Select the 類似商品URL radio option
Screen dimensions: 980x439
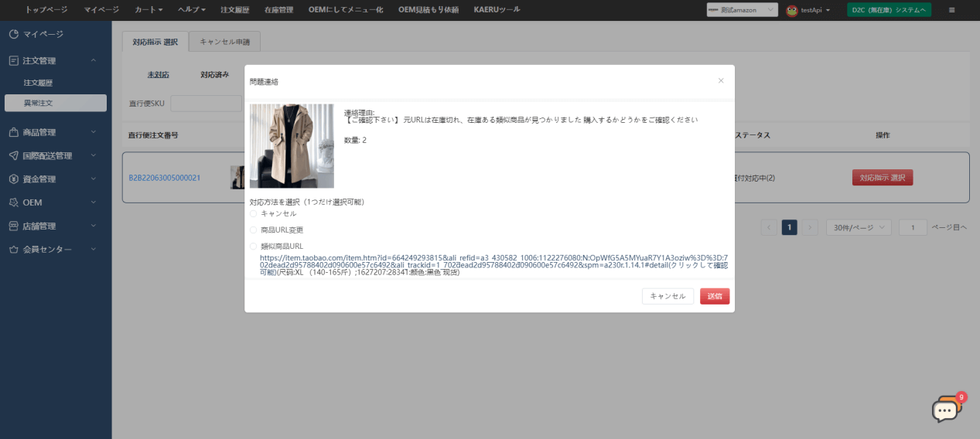(x=253, y=247)
